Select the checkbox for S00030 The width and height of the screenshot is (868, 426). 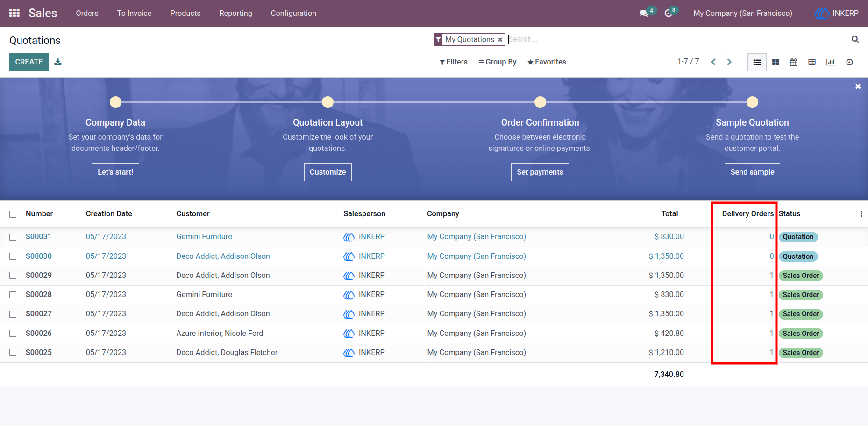tap(13, 256)
